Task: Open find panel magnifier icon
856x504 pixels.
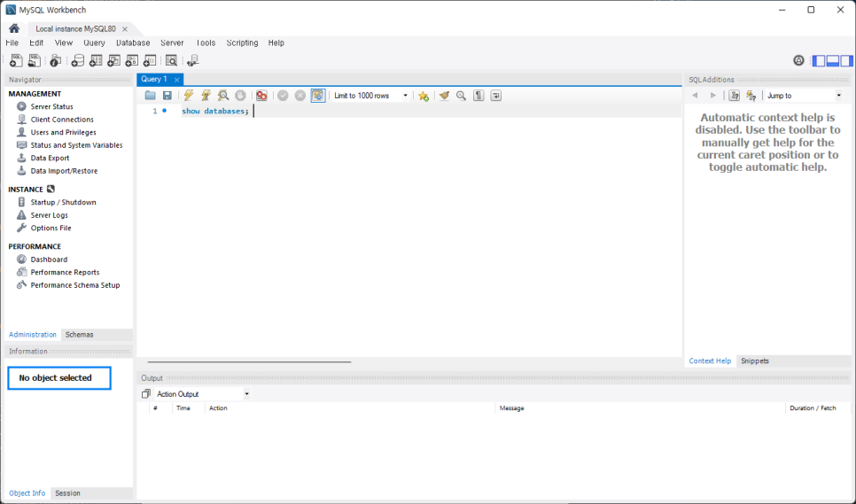Action: (x=462, y=96)
